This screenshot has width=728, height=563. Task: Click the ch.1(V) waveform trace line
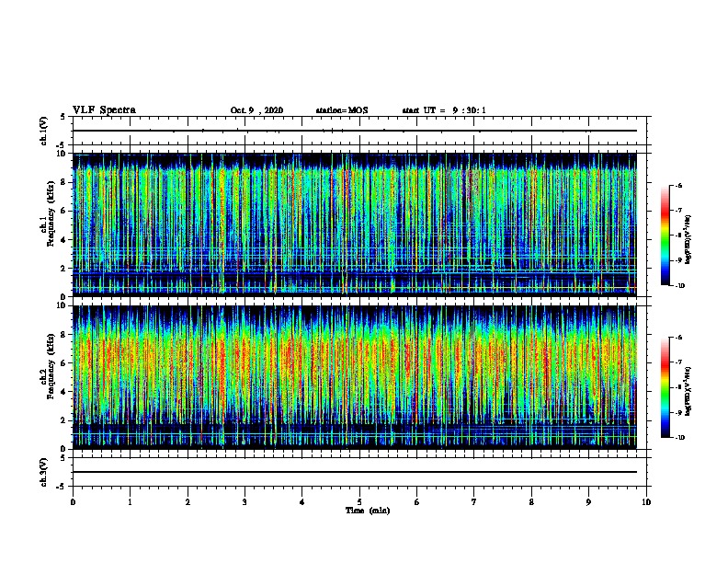click(355, 131)
